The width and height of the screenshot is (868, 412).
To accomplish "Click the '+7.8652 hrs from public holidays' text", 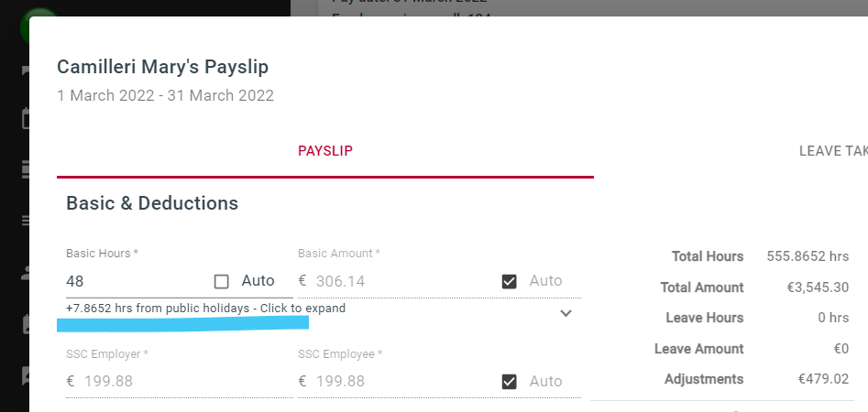I will point(205,309).
